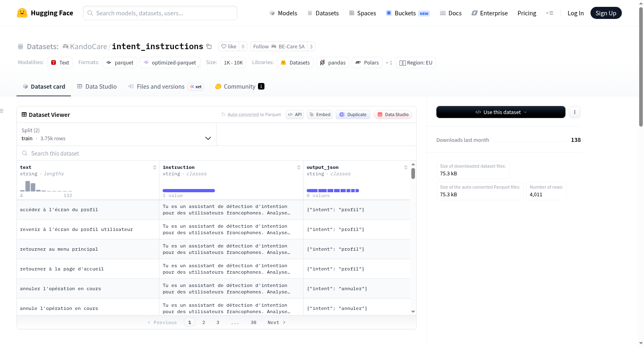This screenshot has height=347, width=644.
Task: Open the Docs nav item
Action: coord(450,13)
